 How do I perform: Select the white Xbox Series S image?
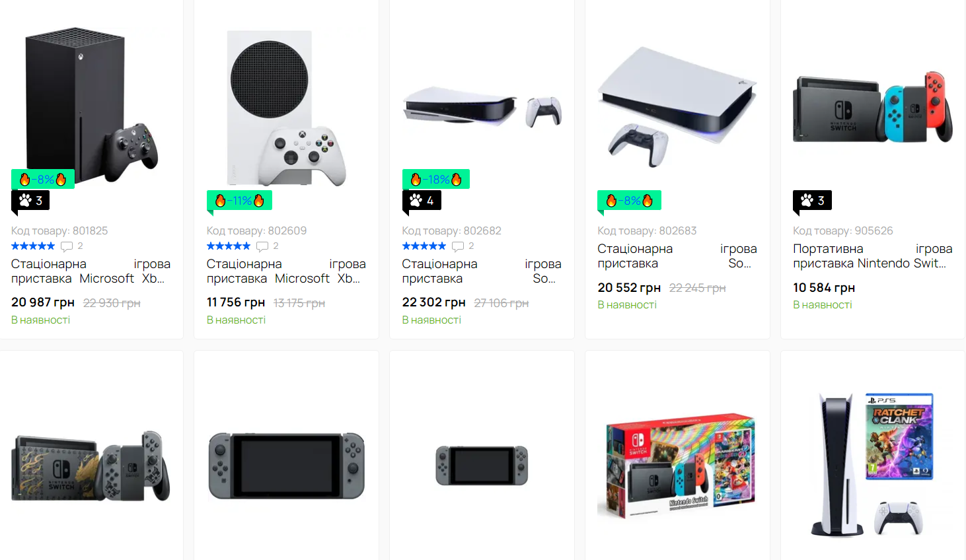tap(285, 109)
